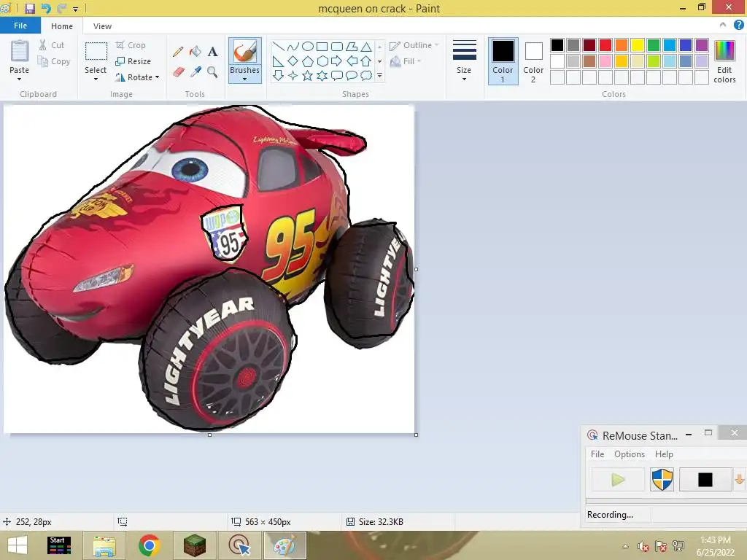Choose the Right arrow shape
Image resolution: width=747 pixels, height=560 pixels.
337,61
